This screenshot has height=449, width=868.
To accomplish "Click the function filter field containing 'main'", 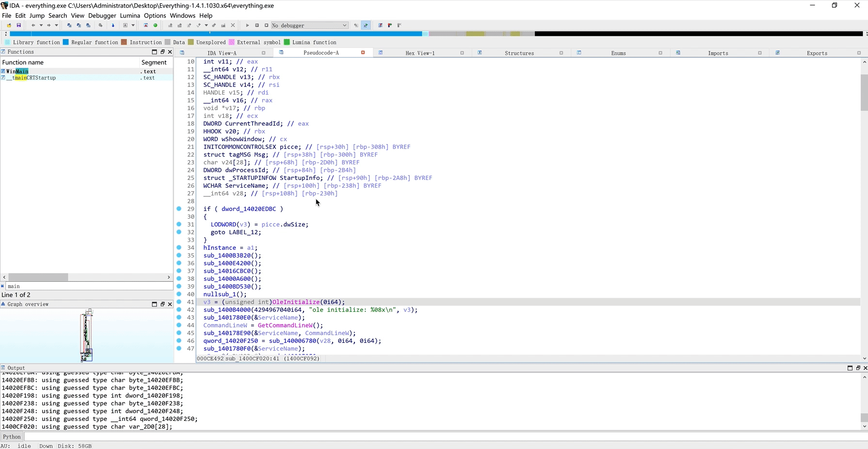I will 87,286.
